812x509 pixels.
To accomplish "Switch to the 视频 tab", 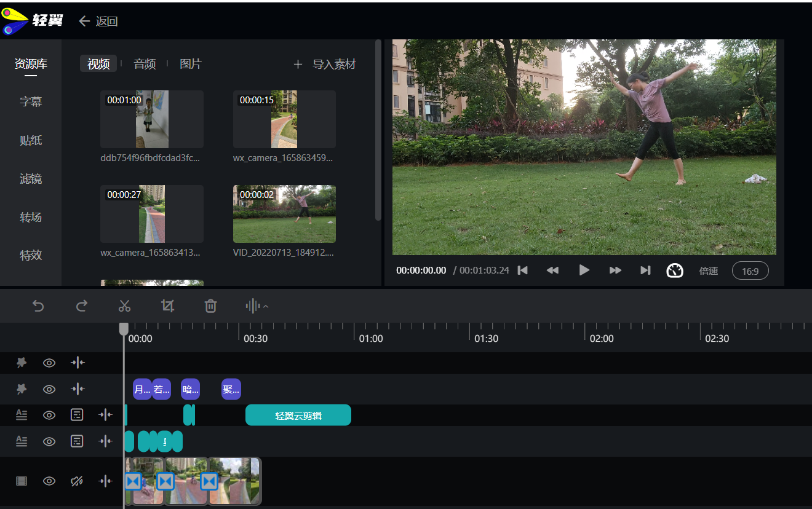I will click(98, 64).
